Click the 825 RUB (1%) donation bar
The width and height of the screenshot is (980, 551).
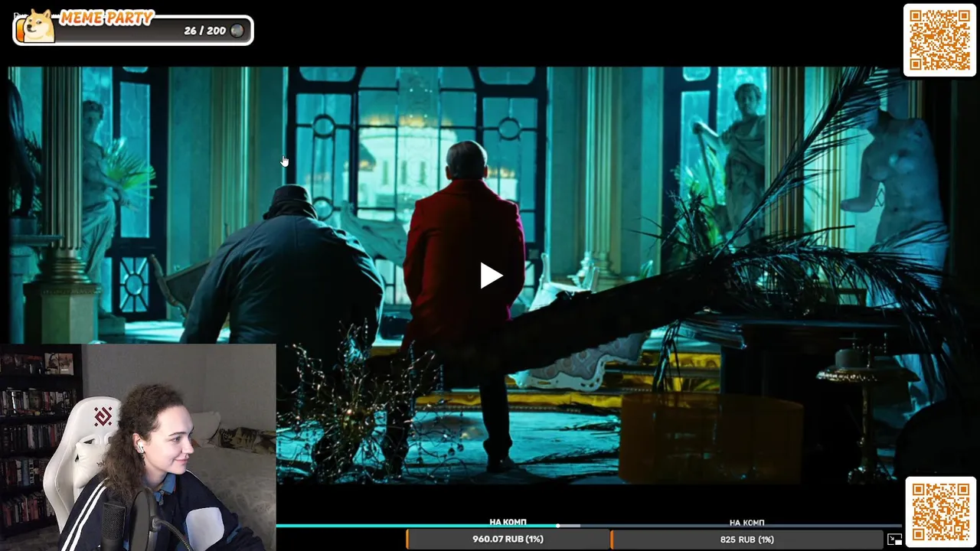(x=746, y=540)
